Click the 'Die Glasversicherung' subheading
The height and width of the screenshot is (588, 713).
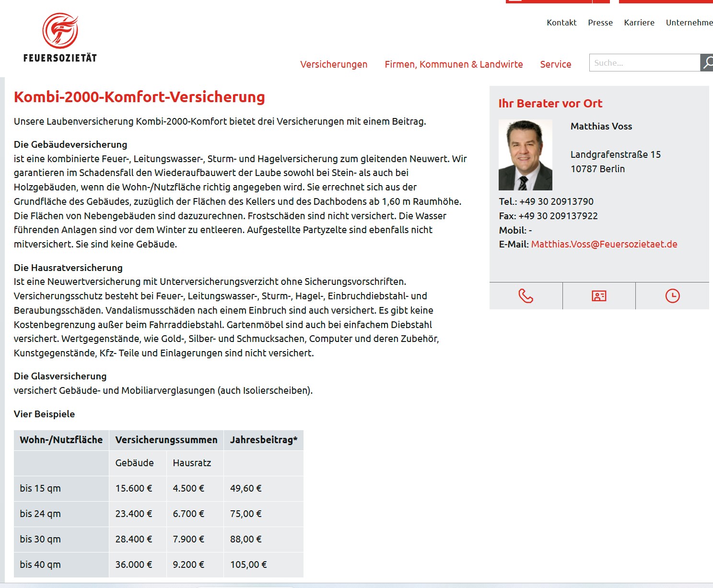pos(60,376)
